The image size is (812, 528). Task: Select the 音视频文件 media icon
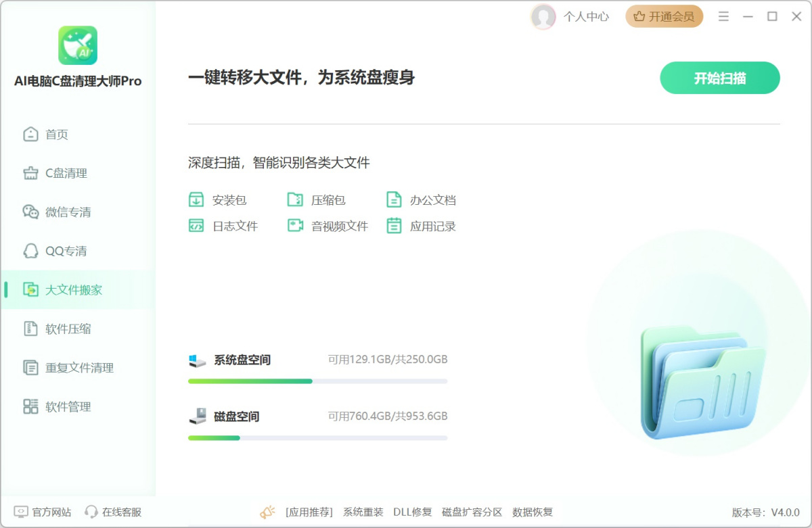tap(295, 226)
